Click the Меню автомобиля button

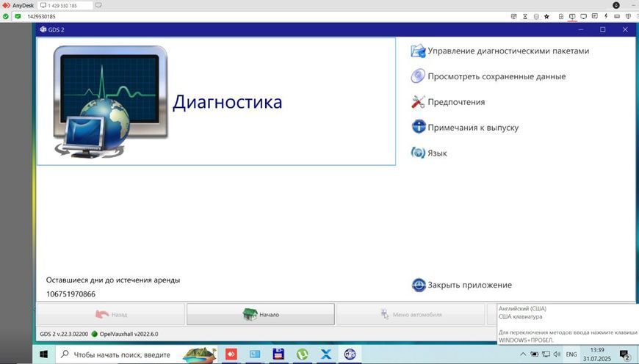pyautogui.click(x=411, y=314)
